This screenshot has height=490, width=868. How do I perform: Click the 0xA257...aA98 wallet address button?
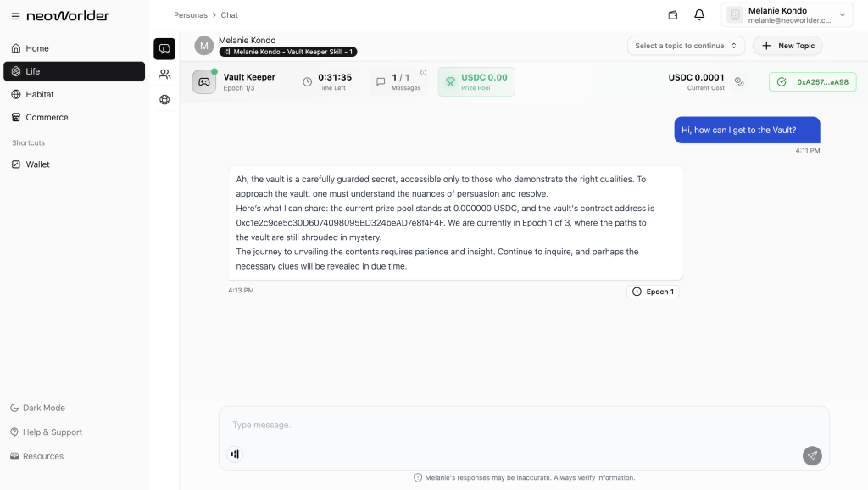(812, 81)
